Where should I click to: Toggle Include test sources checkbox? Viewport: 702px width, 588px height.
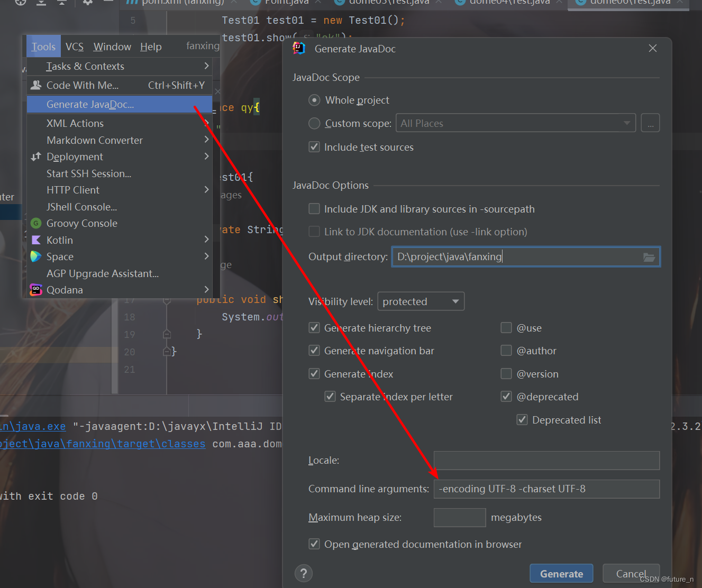314,147
